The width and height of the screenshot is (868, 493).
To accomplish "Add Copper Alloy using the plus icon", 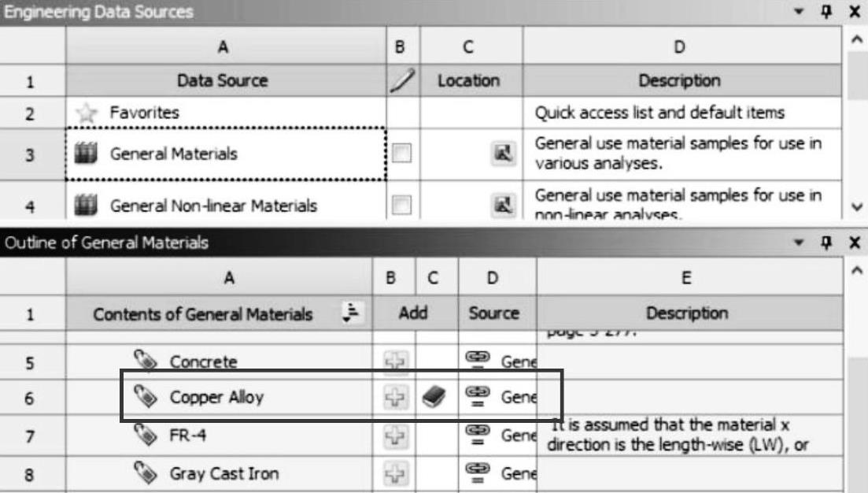I will [393, 397].
